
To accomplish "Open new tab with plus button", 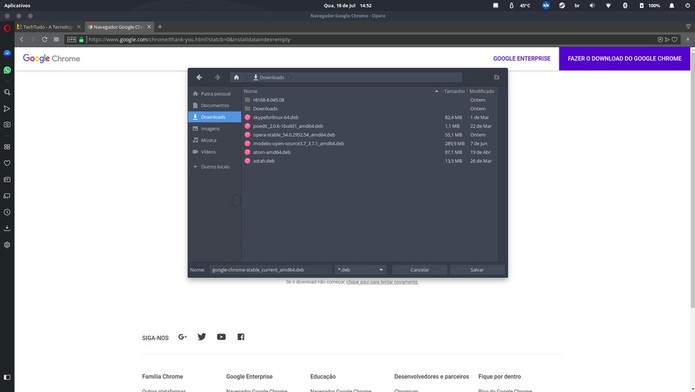I will 160,27.
